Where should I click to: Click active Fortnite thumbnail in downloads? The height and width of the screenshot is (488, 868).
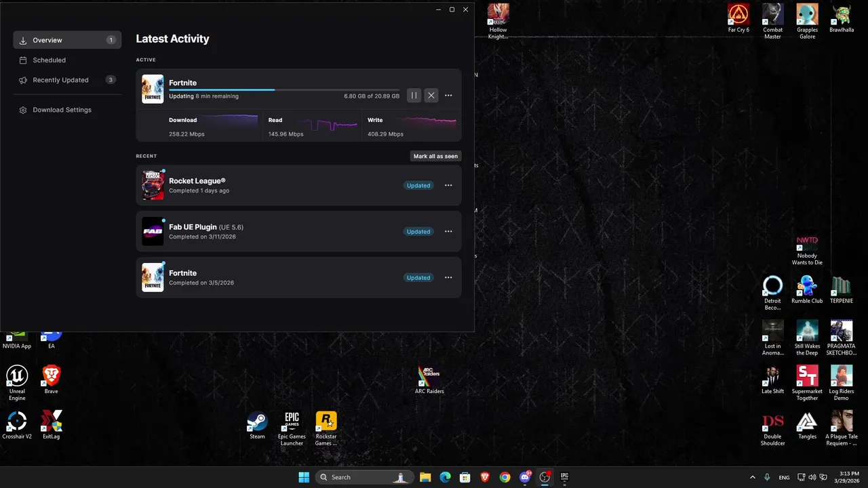tap(153, 89)
